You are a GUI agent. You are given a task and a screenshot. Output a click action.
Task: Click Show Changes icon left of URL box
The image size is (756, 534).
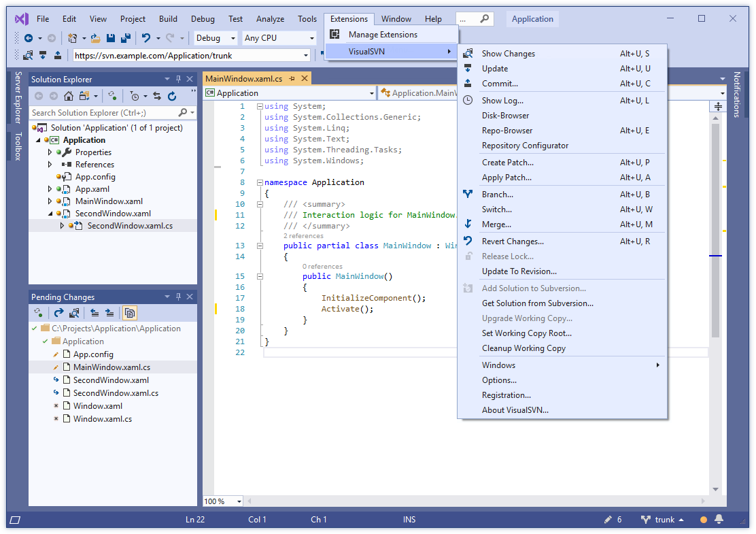[x=28, y=56]
